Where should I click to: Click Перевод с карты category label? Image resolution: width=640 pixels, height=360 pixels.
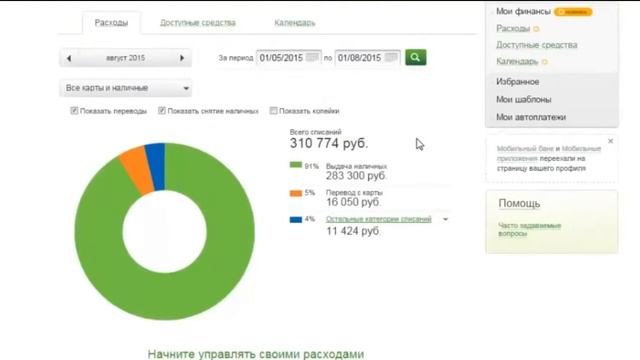coord(354,193)
